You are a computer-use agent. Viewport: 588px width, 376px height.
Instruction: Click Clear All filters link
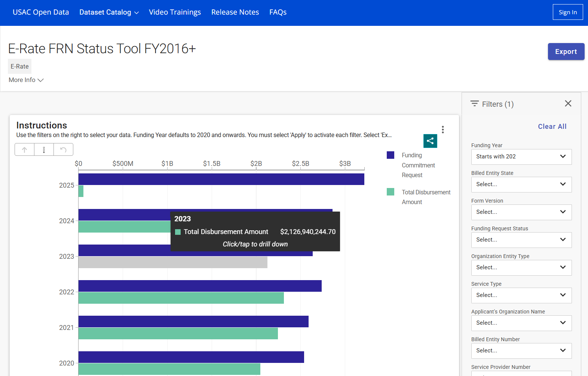click(552, 127)
